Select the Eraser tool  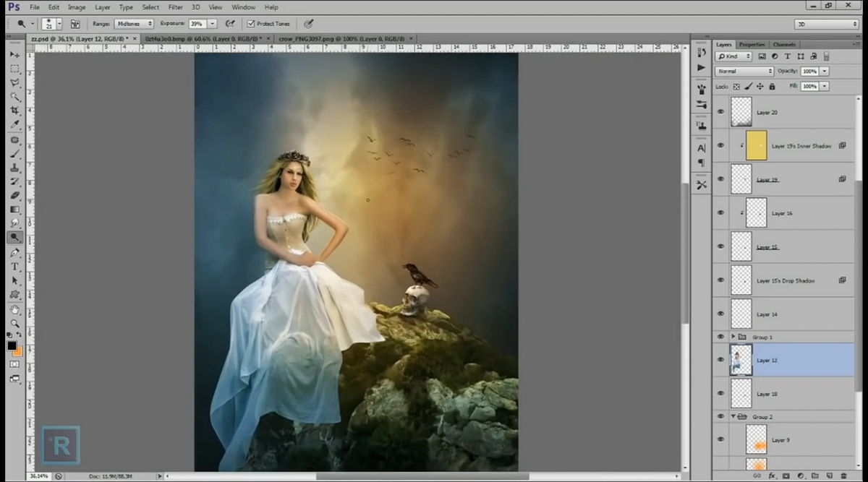(x=14, y=195)
